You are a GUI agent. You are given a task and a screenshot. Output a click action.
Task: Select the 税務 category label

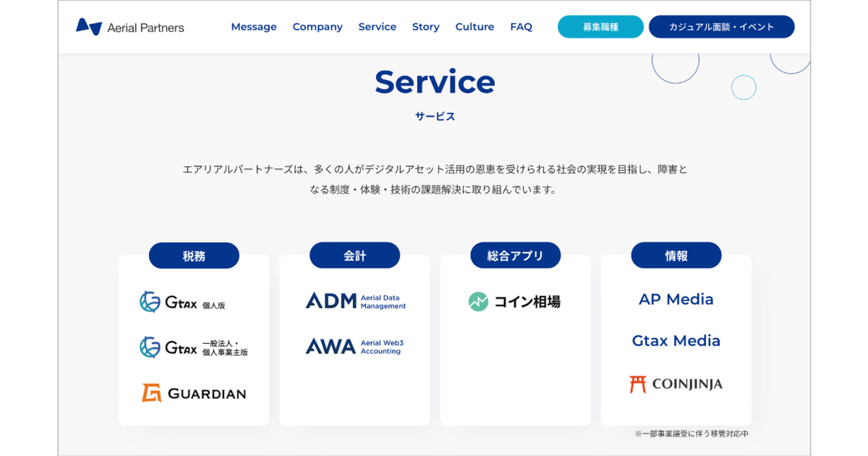pos(194,256)
